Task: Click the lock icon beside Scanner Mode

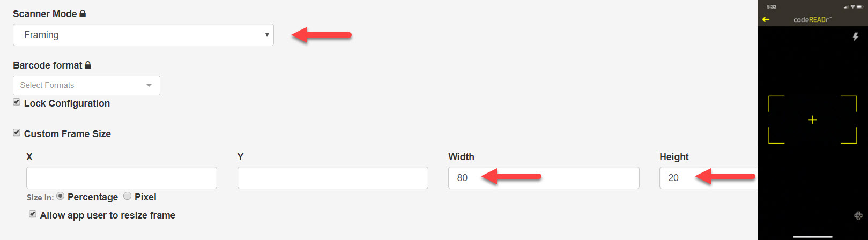Action: [x=83, y=13]
